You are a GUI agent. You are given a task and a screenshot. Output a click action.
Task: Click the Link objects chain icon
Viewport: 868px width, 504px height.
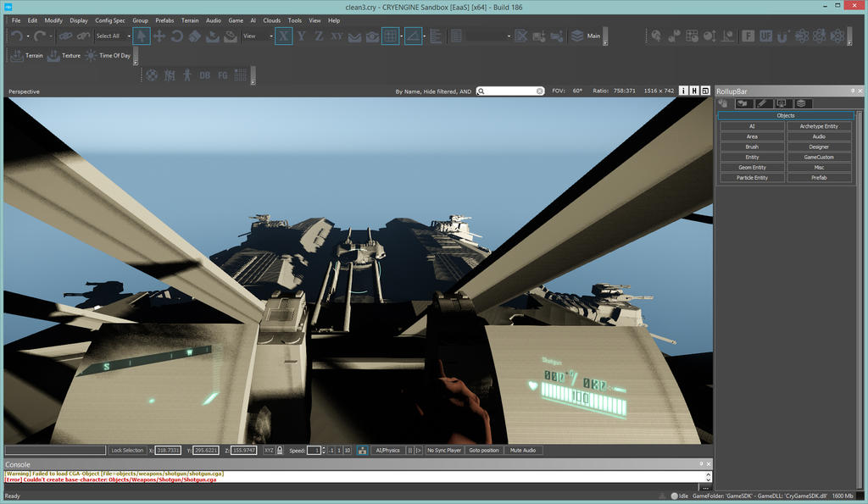pyautogui.click(x=65, y=36)
